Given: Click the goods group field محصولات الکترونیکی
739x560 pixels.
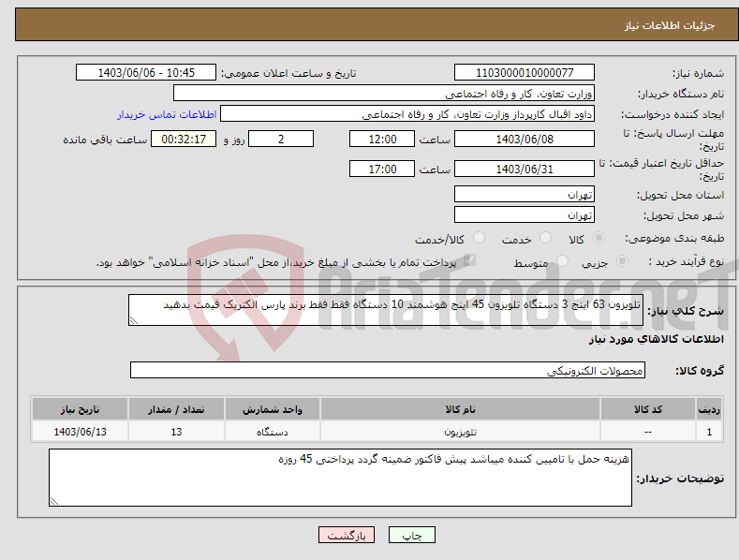Looking at the screenshot, I should [388, 371].
